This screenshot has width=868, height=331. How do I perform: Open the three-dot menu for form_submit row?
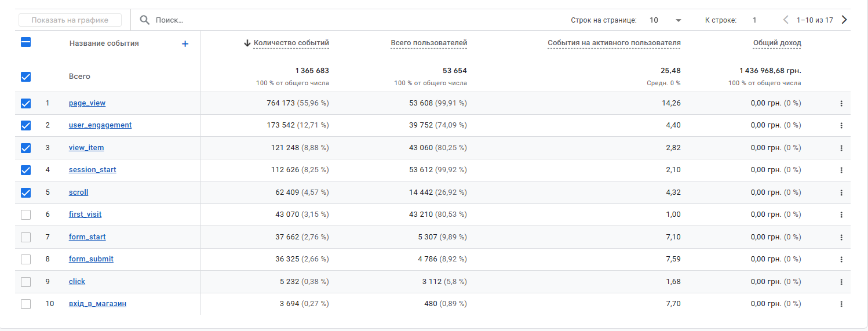tap(841, 259)
